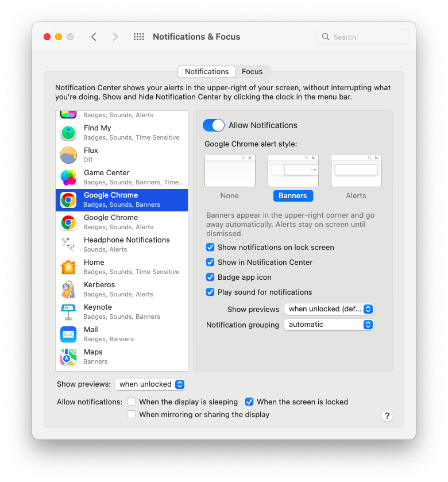This screenshot has height=482, width=448.
Task: Click the None label under alert style
Action: 230,196
